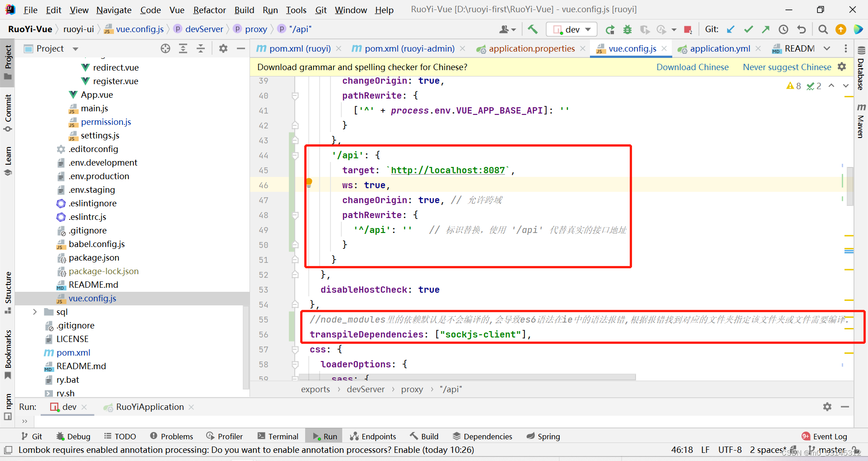Open the hidden editor tabs chevron beside README
The width and height of the screenshot is (868, 461).
pyautogui.click(x=827, y=48)
